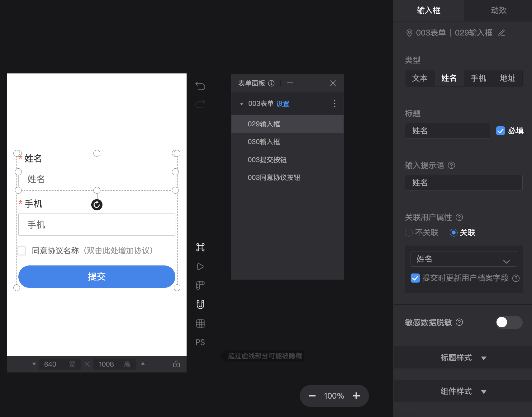This screenshot has height=417, width=532.
Task: Click the down triangle left of width 640
Action: (34, 364)
